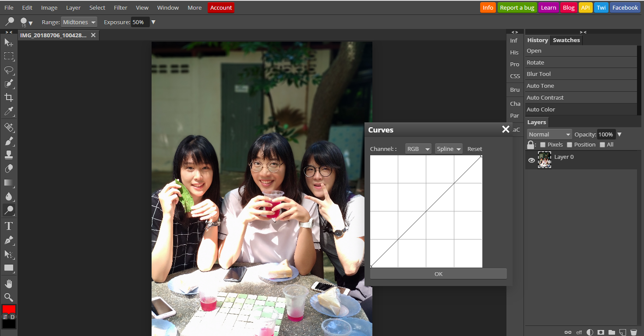Open the File menu
This screenshot has height=336, width=644.
tap(9, 7)
